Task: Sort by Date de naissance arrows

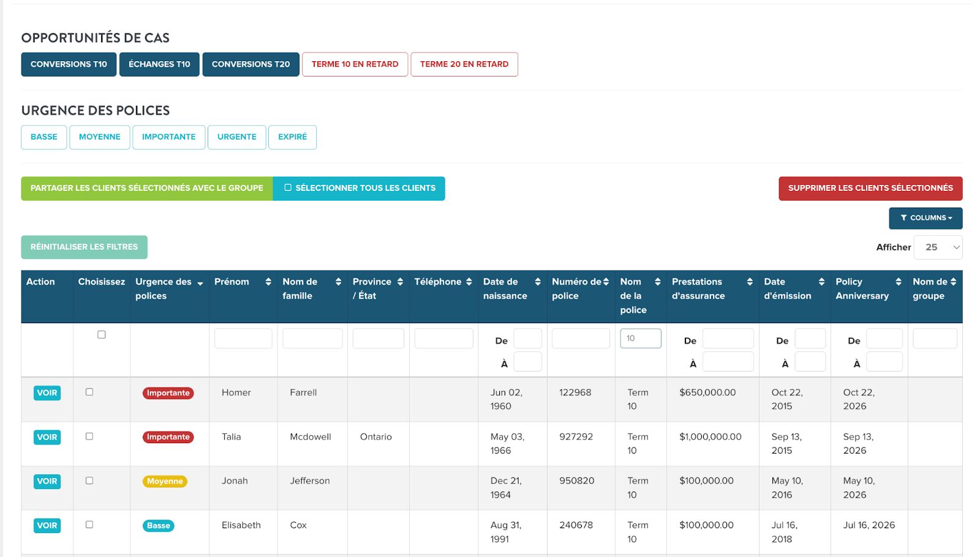Action: click(x=537, y=282)
